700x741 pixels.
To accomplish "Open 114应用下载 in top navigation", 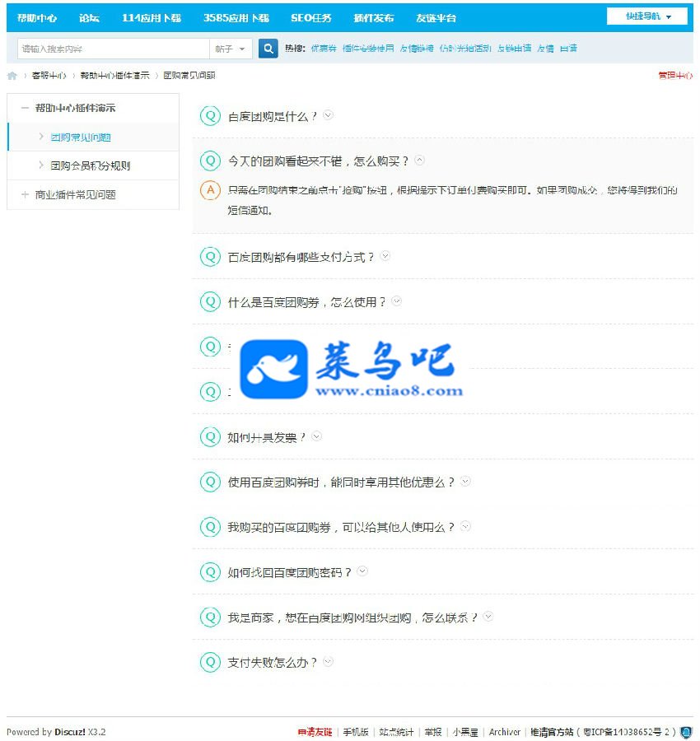I will coord(152,18).
